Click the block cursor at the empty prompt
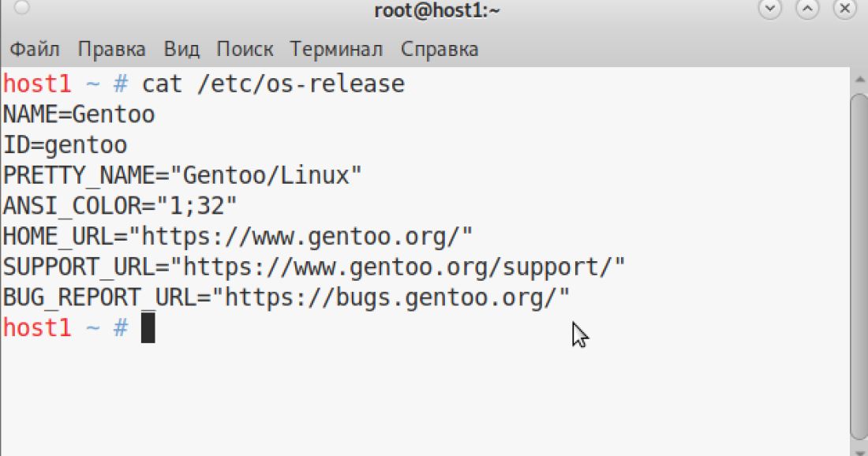The height and width of the screenshot is (456, 868). click(x=148, y=328)
